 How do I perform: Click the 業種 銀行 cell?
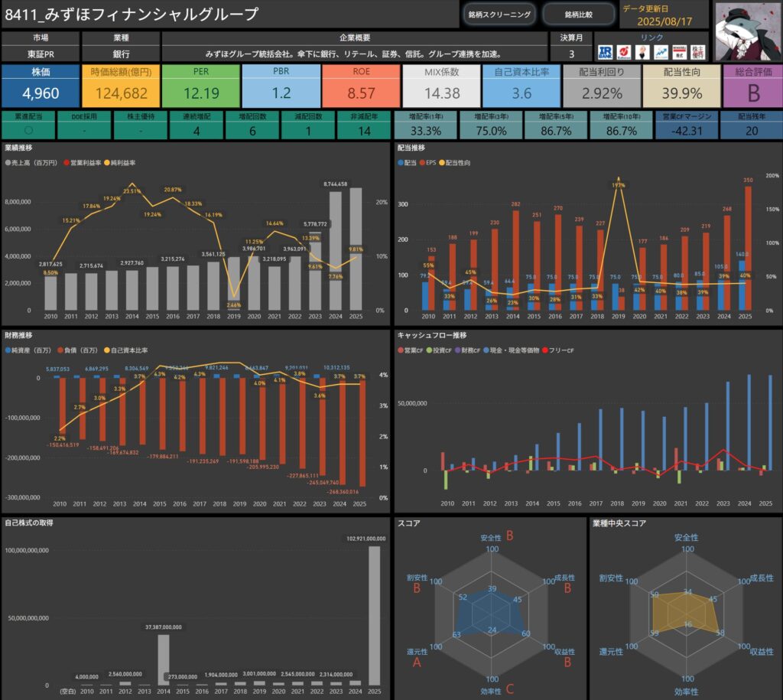pyautogui.click(x=121, y=47)
